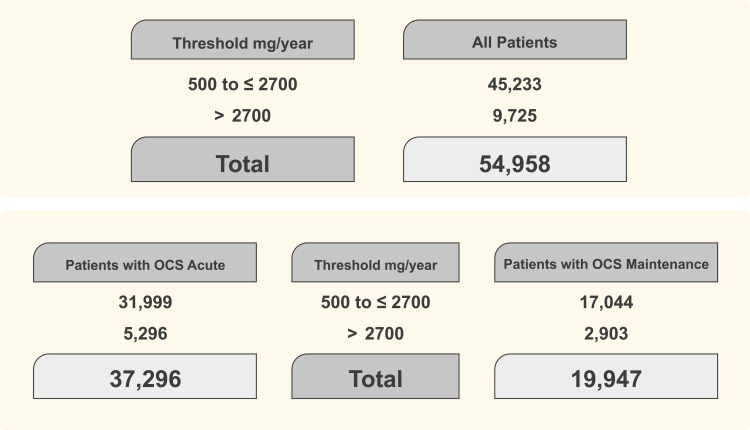Viewport: 750px width, 430px height.
Task: Click the bottom center Total box
Action: [375, 379]
